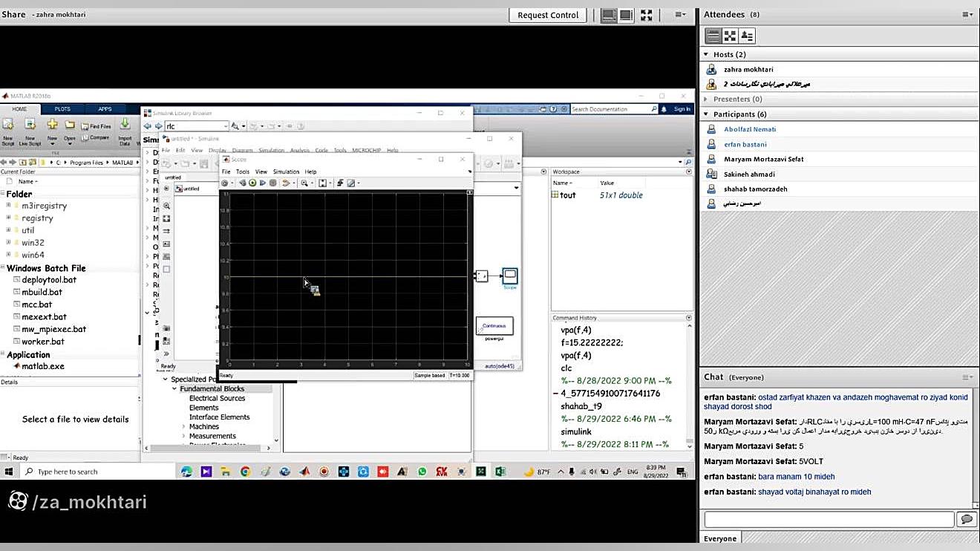This screenshot has width=980, height=551.
Task: Switch to attendee status view icon
Action: click(x=747, y=36)
